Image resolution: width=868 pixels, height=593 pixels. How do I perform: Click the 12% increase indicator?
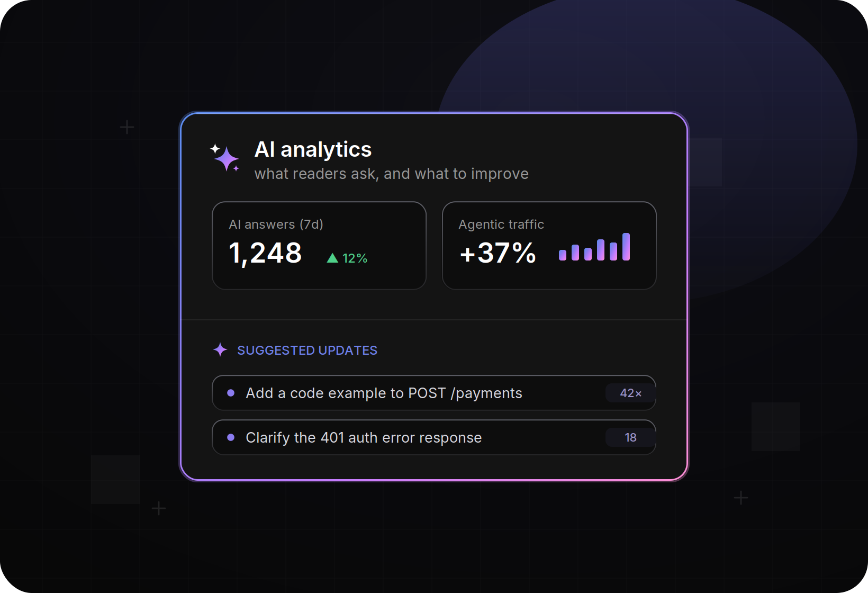pyautogui.click(x=347, y=258)
